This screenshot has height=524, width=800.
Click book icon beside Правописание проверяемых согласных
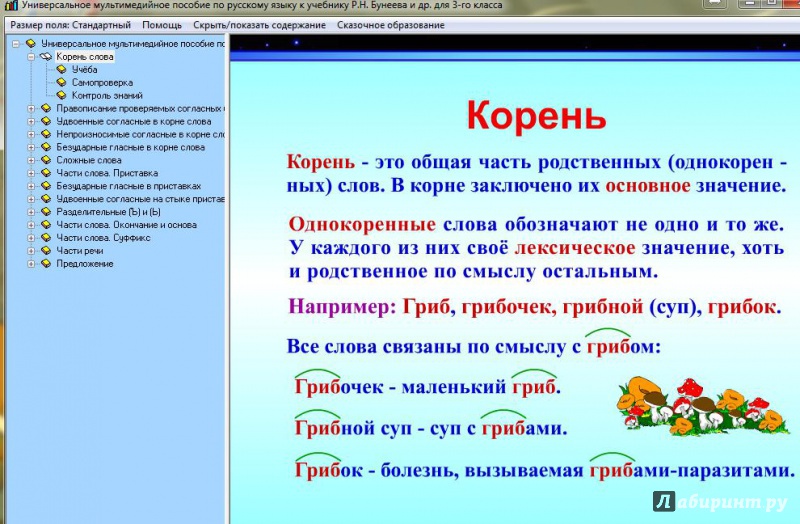pos(46,108)
